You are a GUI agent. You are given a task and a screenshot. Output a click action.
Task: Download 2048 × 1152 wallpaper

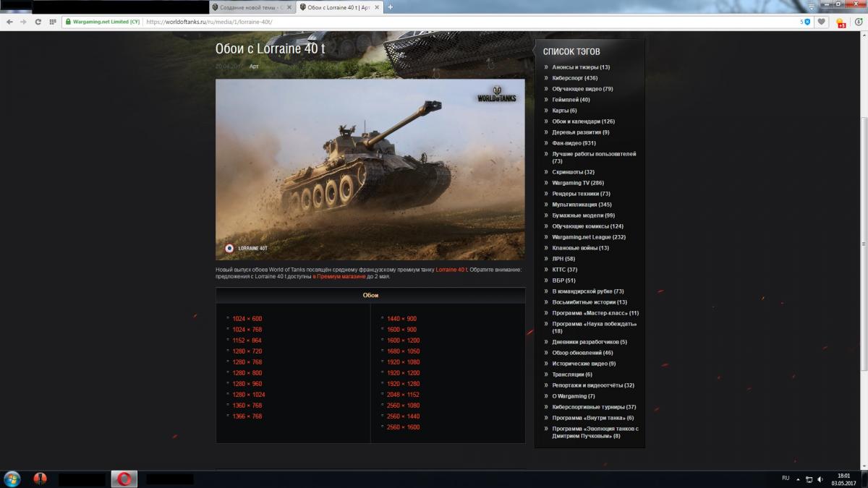coord(403,395)
